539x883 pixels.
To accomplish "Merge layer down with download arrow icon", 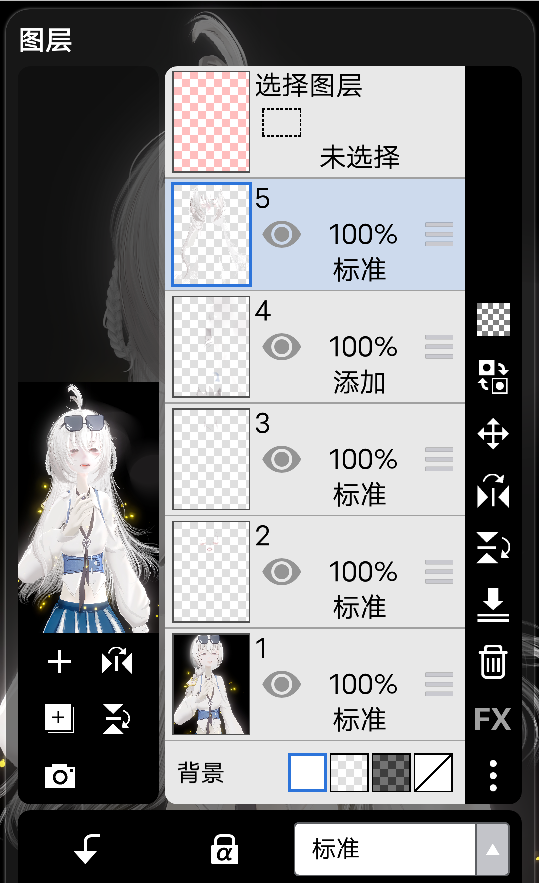I will pyautogui.click(x=493, y=605).
